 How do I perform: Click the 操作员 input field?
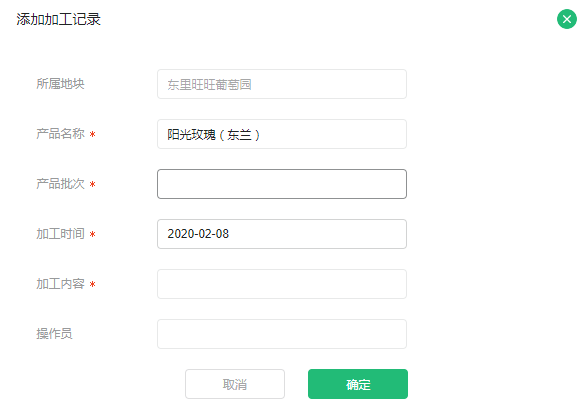click(x=282, y=334)
